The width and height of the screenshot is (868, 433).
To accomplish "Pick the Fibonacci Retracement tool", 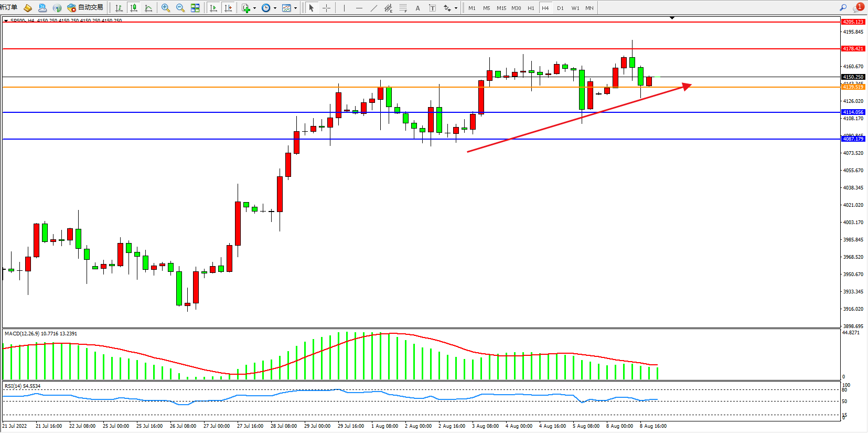I will (x=403, y=8).
